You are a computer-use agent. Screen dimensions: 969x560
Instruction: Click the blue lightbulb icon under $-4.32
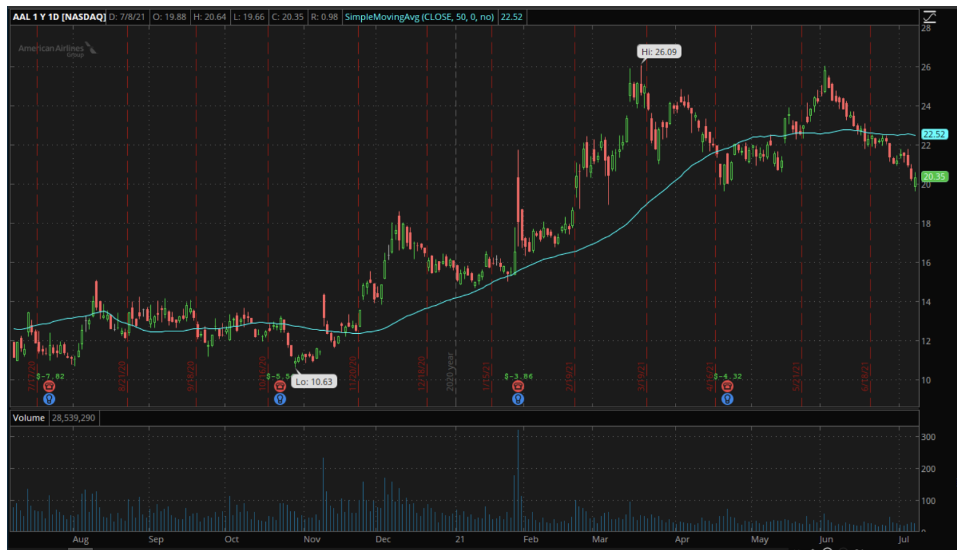(x=728, y=399)
